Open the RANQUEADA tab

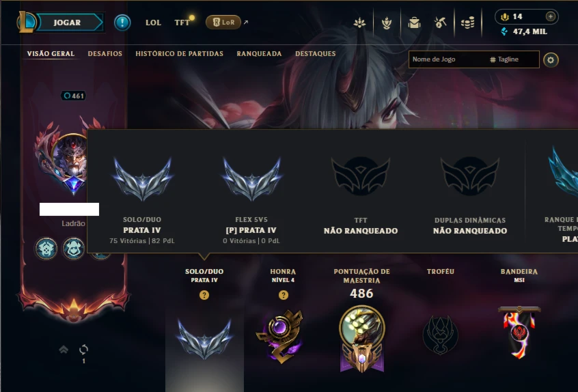pos(259,54)
